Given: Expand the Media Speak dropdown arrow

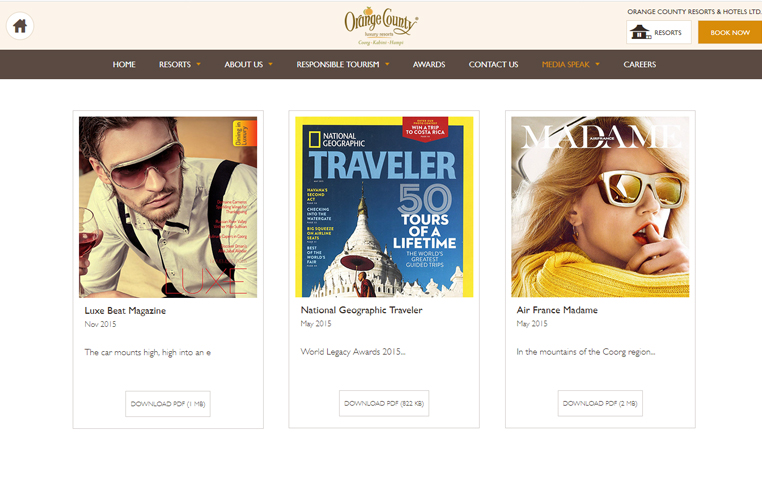Looking at the screenshot, I should click(x=597, y=64).
